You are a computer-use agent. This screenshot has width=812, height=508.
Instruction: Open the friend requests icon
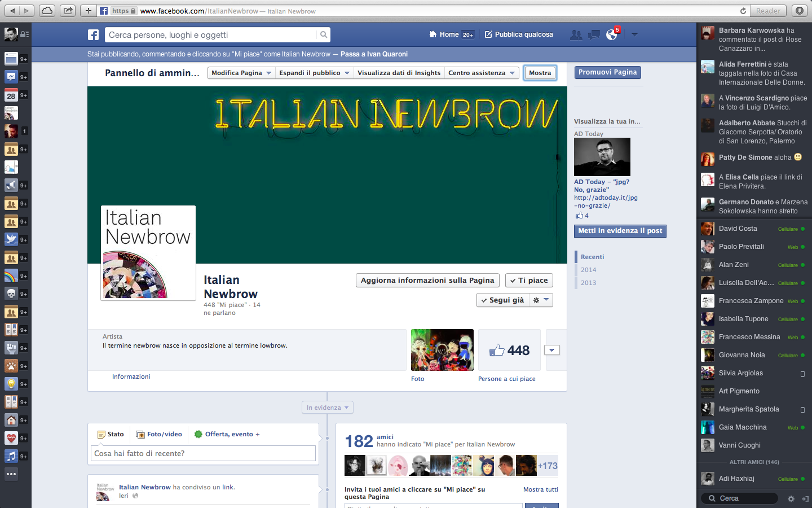click(576, 35)
